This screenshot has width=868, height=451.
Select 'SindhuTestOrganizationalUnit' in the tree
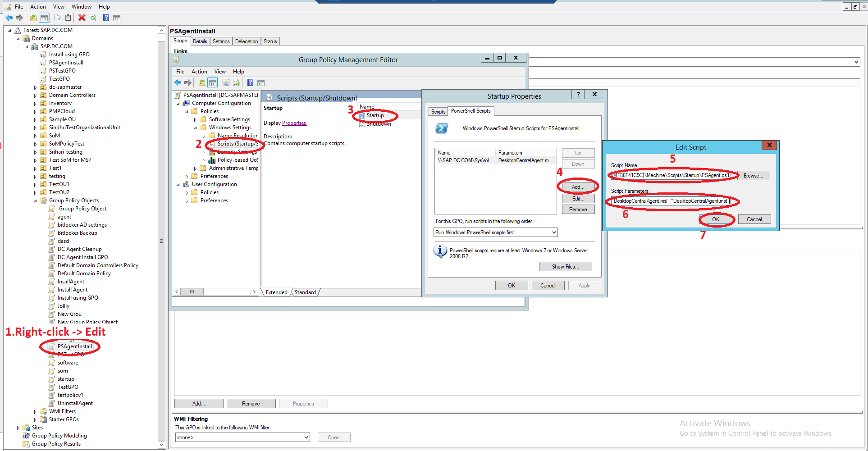point(85,128)
